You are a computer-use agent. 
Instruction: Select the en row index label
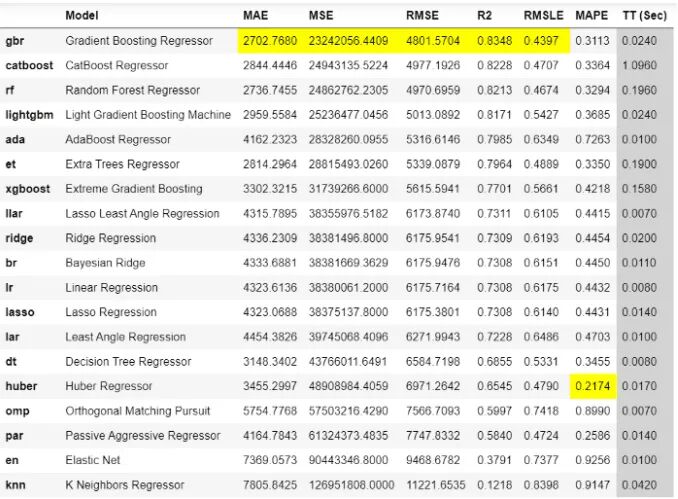point(12,460)
